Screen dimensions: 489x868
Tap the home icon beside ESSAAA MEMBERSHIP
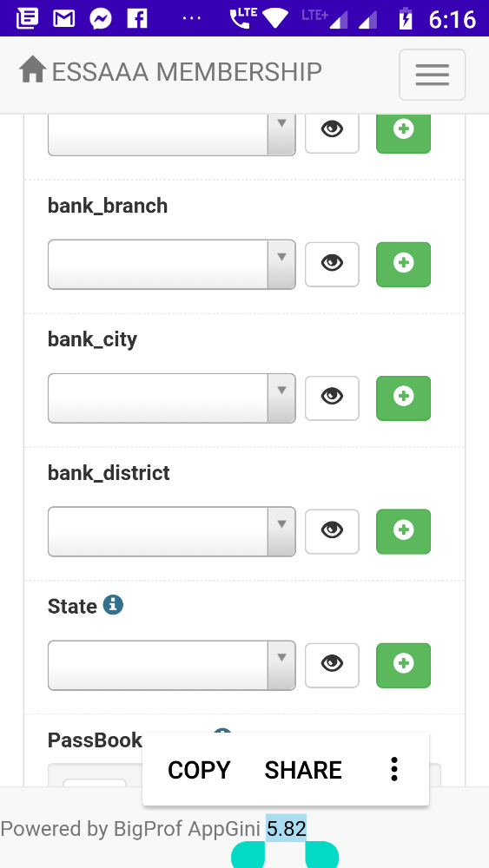click(x=32, y=70)
